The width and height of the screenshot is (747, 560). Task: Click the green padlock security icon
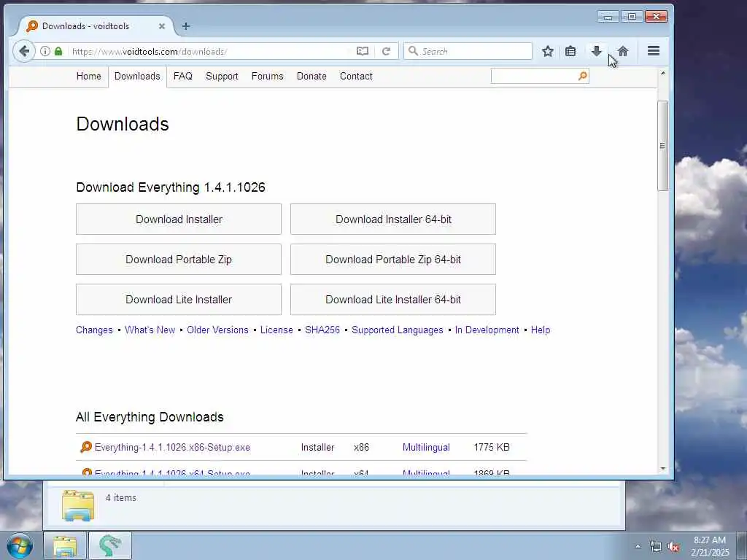point(58,51)
